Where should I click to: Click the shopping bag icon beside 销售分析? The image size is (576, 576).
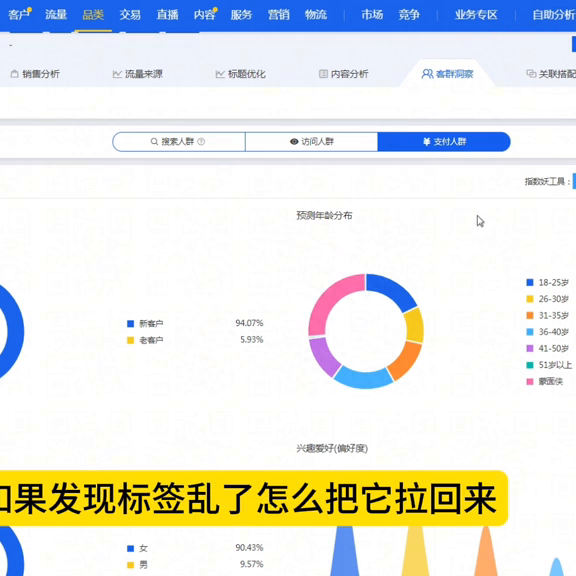[14, 74]
